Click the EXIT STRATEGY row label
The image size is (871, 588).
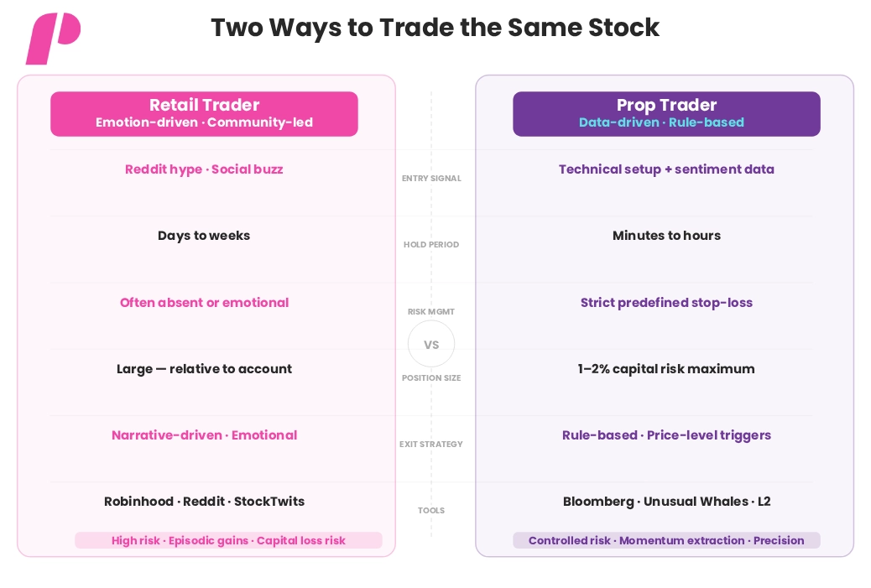(x=431, y=445)
